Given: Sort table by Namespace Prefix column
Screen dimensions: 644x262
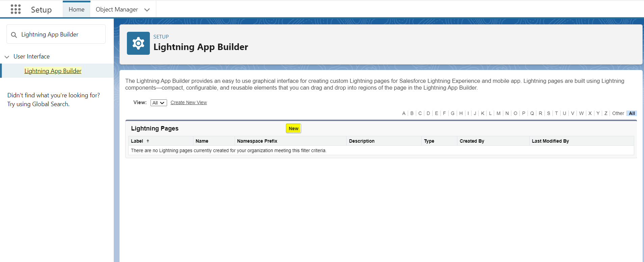Looking at the screenshot, I should [257, 141].
